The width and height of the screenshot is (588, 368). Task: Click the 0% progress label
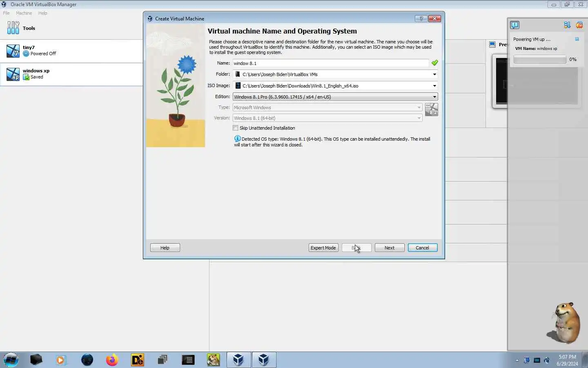click(573, 59)
